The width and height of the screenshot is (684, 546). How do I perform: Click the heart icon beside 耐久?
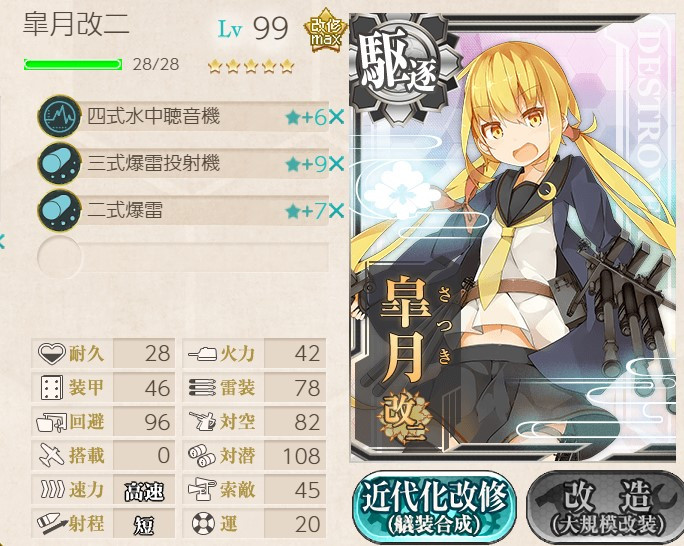[51, 353]
